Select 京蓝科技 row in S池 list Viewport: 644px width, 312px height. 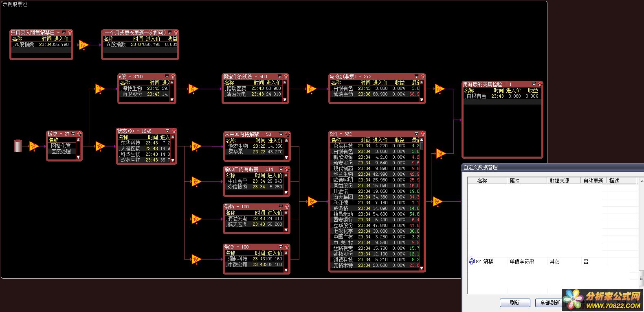(x=375, y=146)
